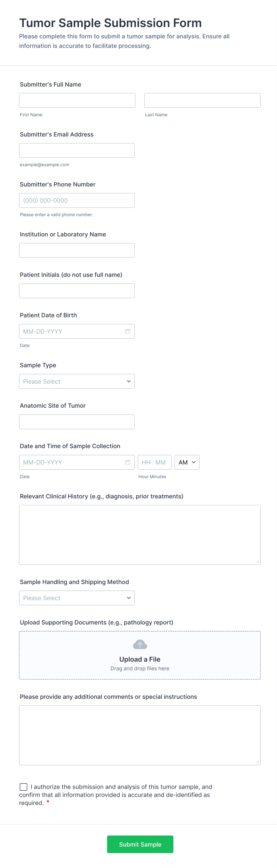The image size is (277, 868).
Task: Open the AM/PM time selector
Action: 186,462
